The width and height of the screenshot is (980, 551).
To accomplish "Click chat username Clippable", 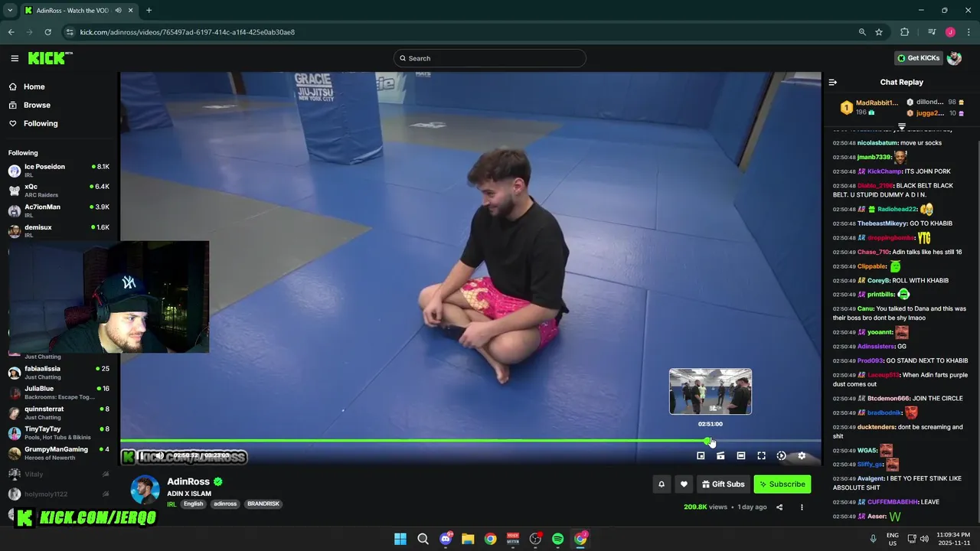I will [x=871, y=266].
